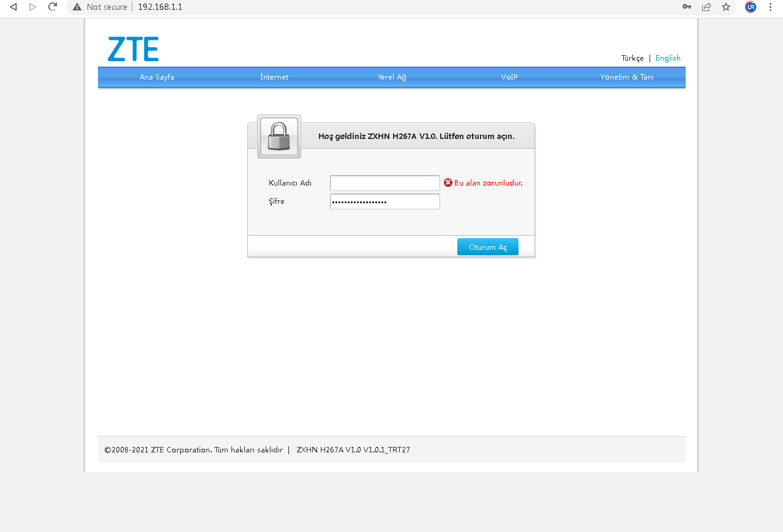Click the Oturum Aç login button
The width and height of the screenshot is (783, 532).
click(x=488, y=247)
